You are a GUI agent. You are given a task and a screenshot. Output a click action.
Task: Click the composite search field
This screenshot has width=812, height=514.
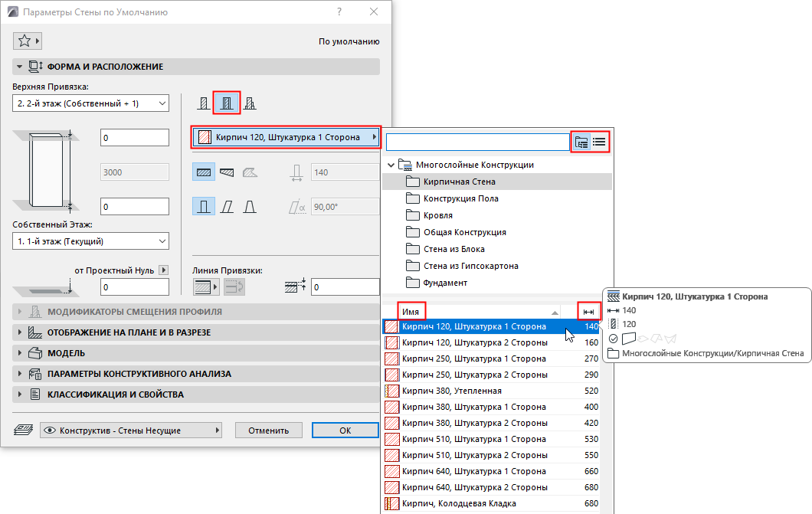477,142
